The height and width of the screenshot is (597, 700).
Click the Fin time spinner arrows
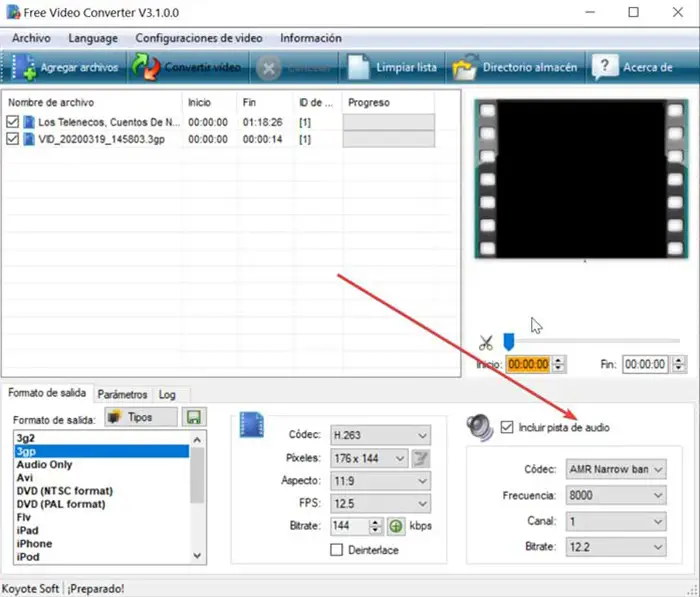679,364
